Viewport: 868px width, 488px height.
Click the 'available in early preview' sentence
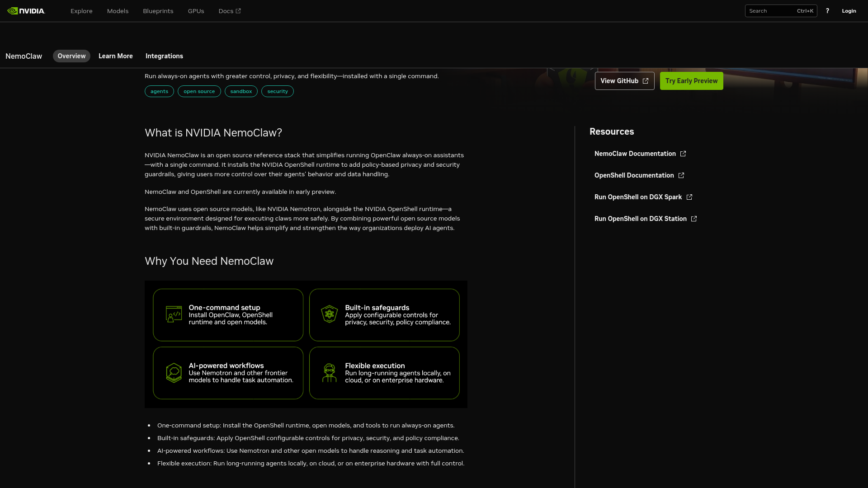tap(240, 192)
